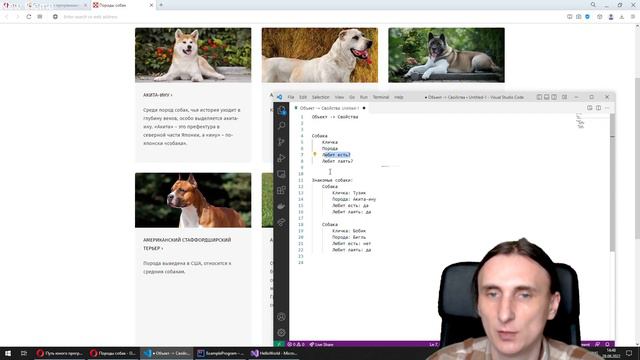Click the browser address bar field
Image resolution: width=640 pixels, height=360 pixels.
click(x=310, y=17)
